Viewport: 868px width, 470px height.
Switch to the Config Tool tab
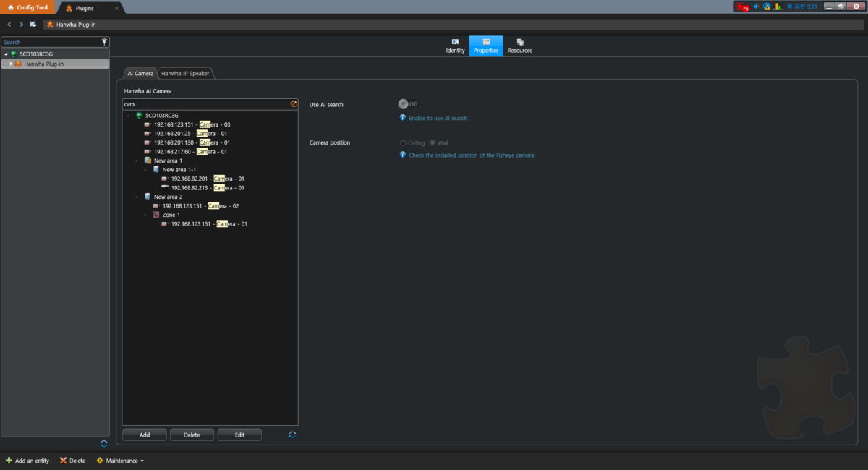(x=27, y=8)
